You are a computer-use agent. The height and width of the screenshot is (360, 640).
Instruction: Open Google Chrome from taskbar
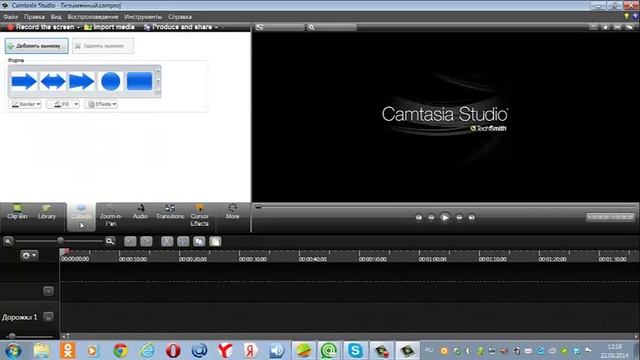[120, 351]
